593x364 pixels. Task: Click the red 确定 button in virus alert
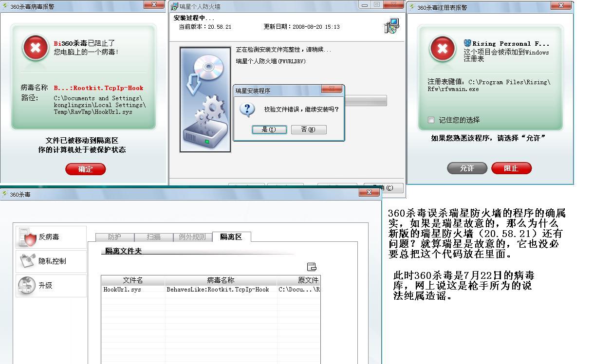(85, 169)
